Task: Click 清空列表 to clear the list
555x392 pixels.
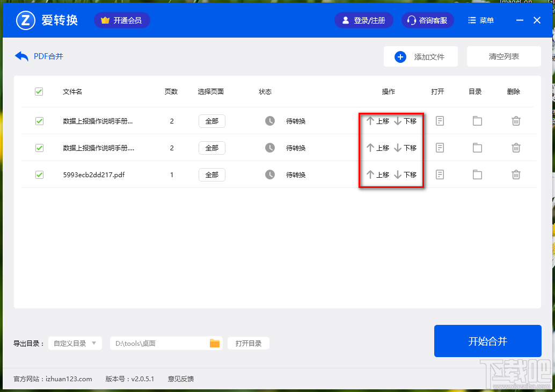Action: click(x=503, y=56)
